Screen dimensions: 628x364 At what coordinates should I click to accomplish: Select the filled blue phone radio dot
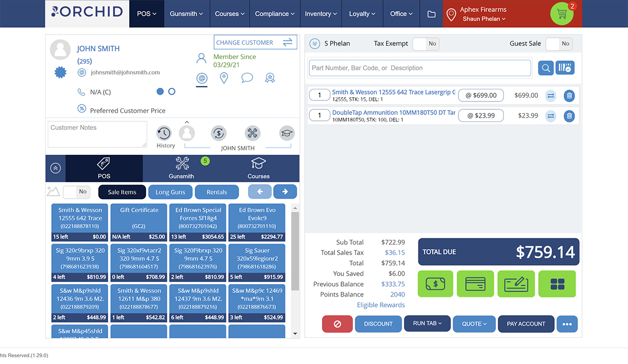click(160, 92)
